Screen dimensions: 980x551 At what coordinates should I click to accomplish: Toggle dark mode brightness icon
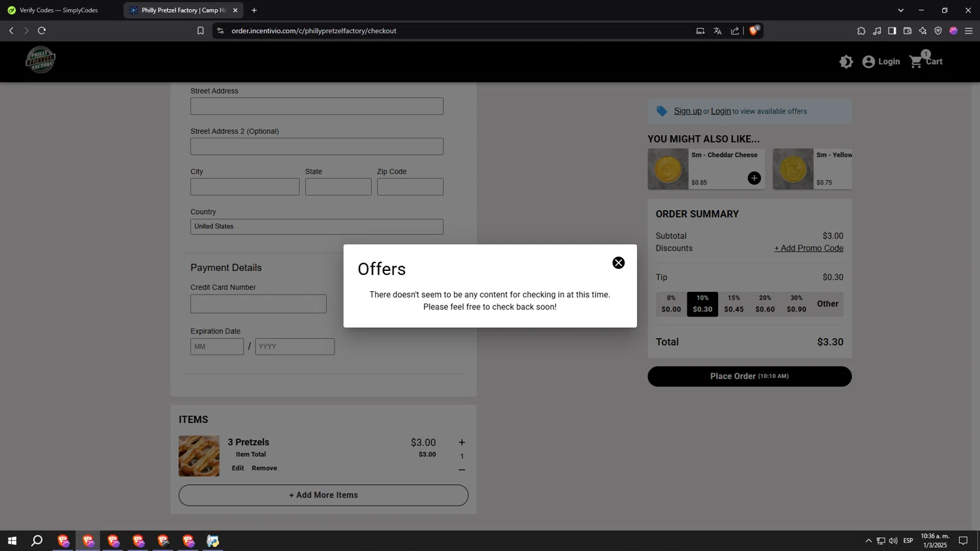click(x=846, y=61)
